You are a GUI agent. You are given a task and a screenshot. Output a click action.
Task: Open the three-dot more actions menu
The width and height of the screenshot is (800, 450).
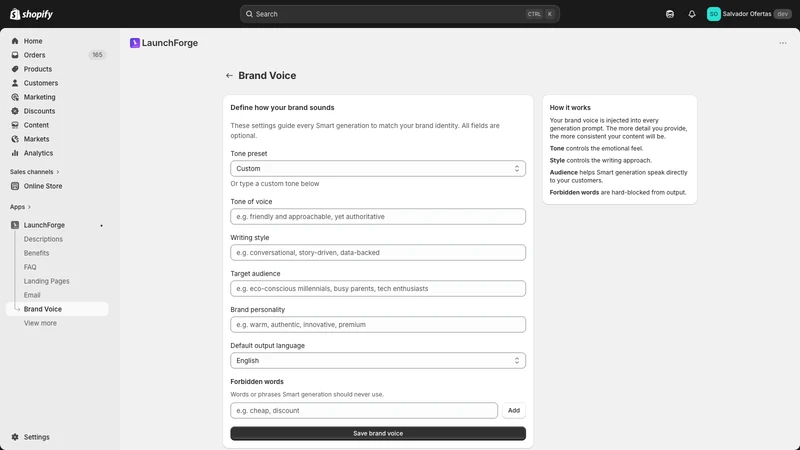pyautogui.click(x=783, y=43)
